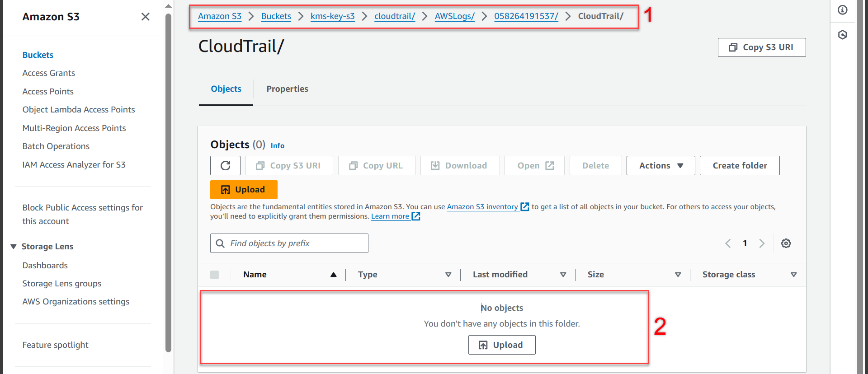This screenshot has width=868, height=374.
Task: Close the Amazon S3 navigation sidebar
Action: (x=145, y=17)
